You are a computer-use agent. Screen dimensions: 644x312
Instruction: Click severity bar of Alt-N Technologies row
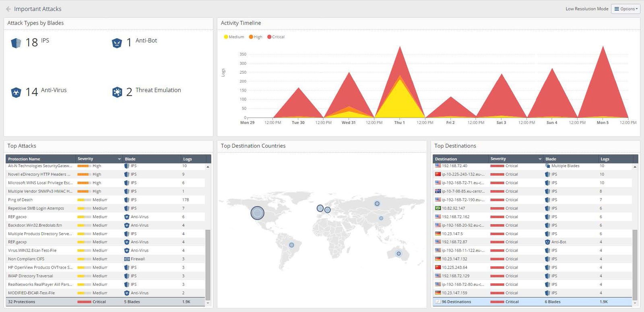[x=84, y=166]
